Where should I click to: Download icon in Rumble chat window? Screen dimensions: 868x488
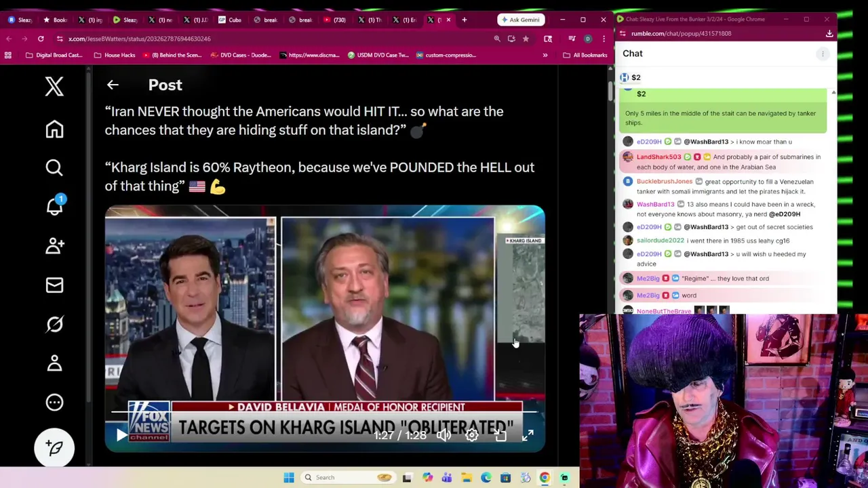(829, 33)
